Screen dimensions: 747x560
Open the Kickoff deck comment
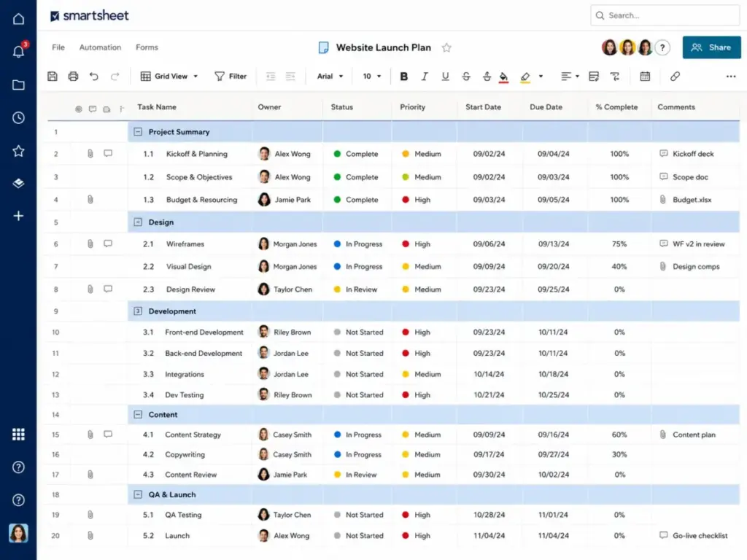[x=687, y=153]
